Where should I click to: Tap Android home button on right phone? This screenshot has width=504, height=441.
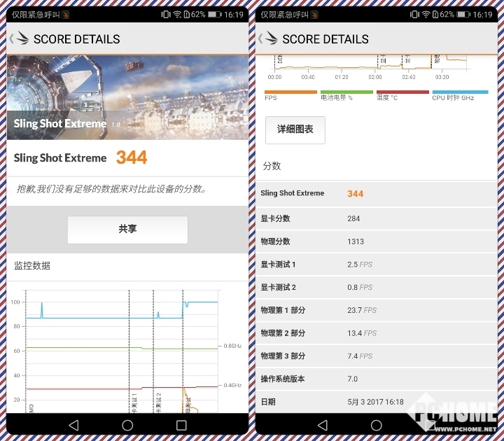[376, 426]
